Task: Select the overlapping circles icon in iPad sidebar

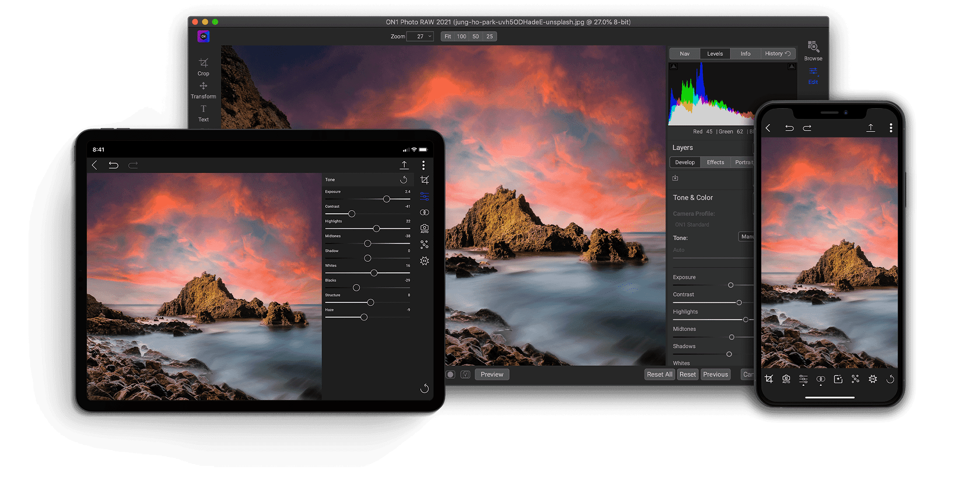Action: [424, 213]
